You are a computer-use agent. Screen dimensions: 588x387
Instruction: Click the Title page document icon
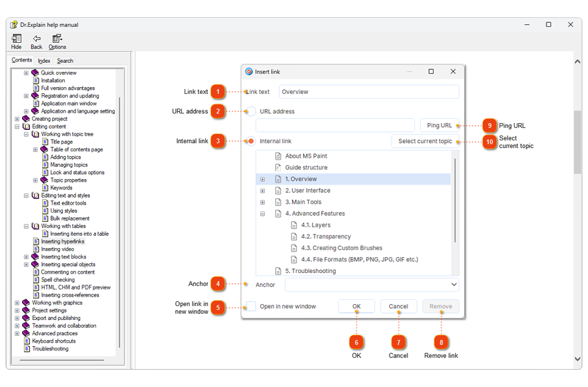(45, 142)
